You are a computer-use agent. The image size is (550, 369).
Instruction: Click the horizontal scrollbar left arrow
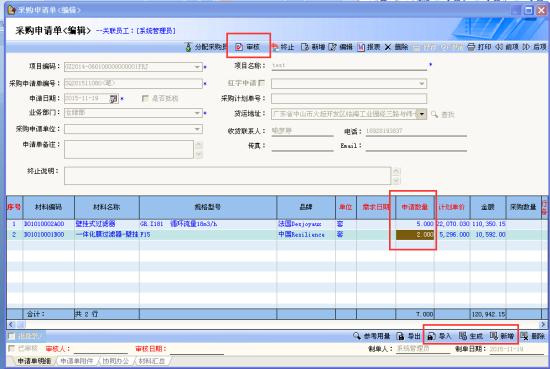point(12,324)
